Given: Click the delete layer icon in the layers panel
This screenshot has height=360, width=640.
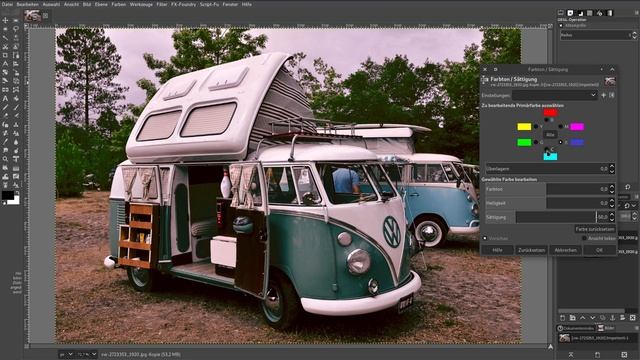Looking at the screenshot, I should coord(632,318).
